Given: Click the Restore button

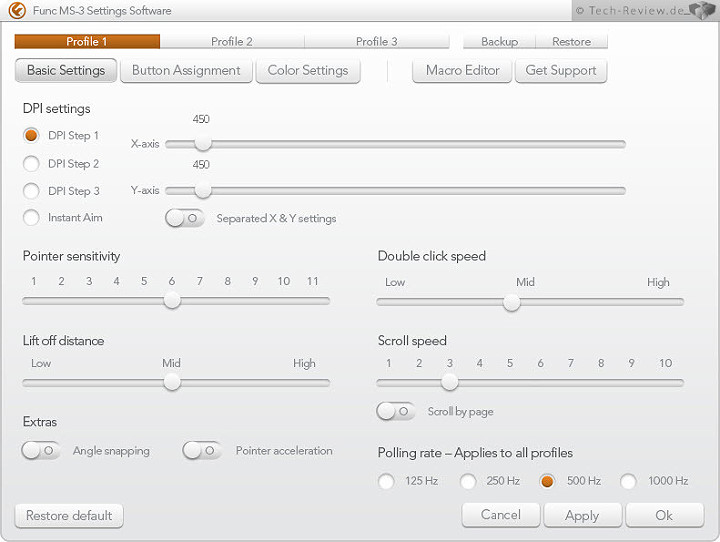Looking at the screenshot, I should coord(572,41).
